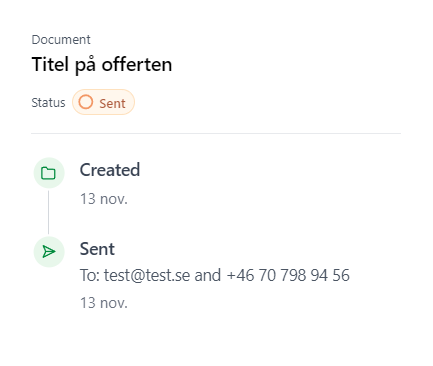This screenshot has width=433, height=366.
Task: Click the word offerten in the heading
Action: (137, 64)
